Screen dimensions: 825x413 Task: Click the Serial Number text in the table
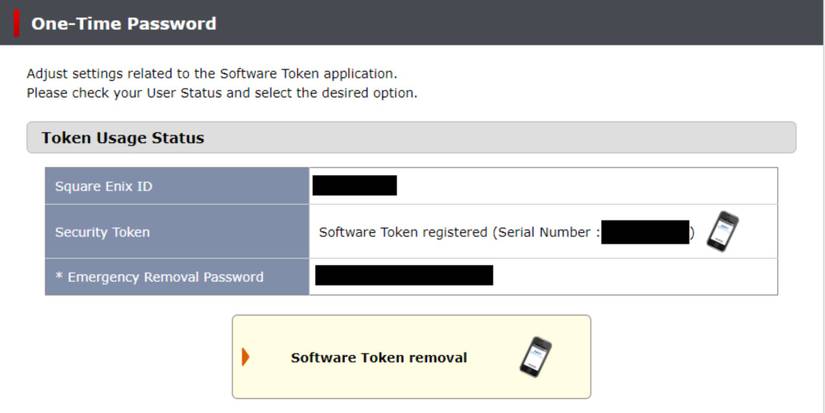[x=548, y=233]
